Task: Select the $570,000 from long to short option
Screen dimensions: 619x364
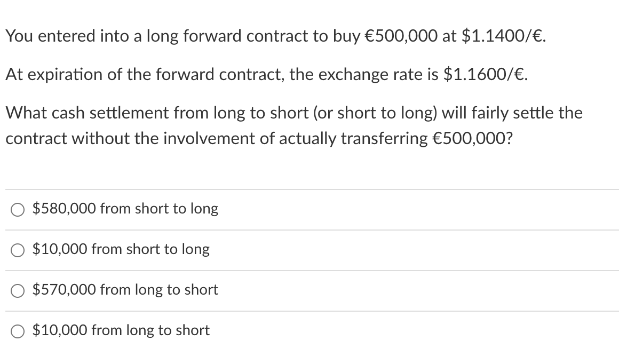Action: tap(17, 290)
